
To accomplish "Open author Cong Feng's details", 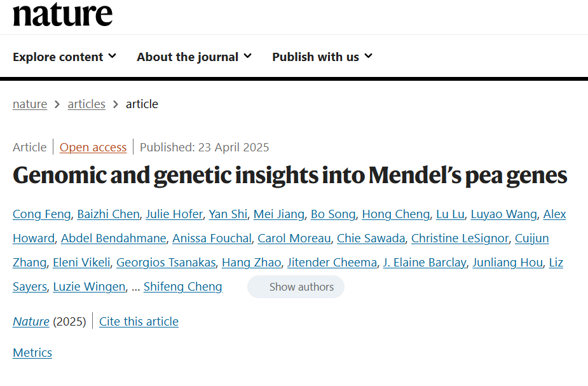I will (x=41, y=214).
